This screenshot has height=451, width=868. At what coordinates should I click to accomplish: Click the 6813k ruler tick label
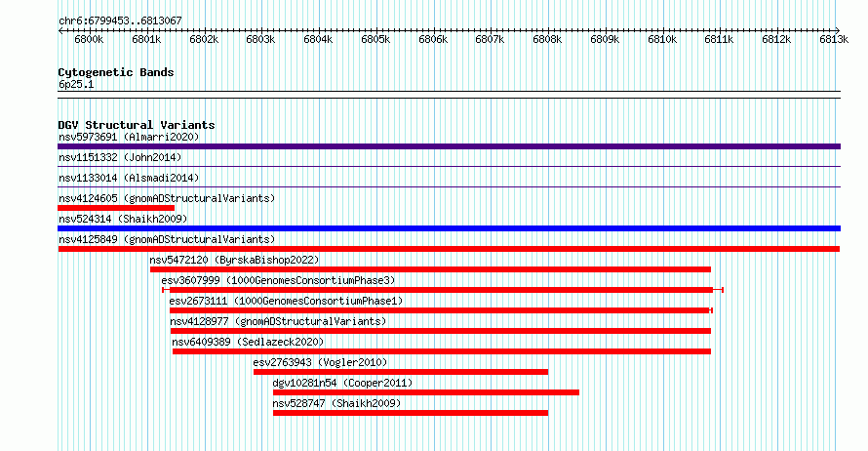[834, 39]
